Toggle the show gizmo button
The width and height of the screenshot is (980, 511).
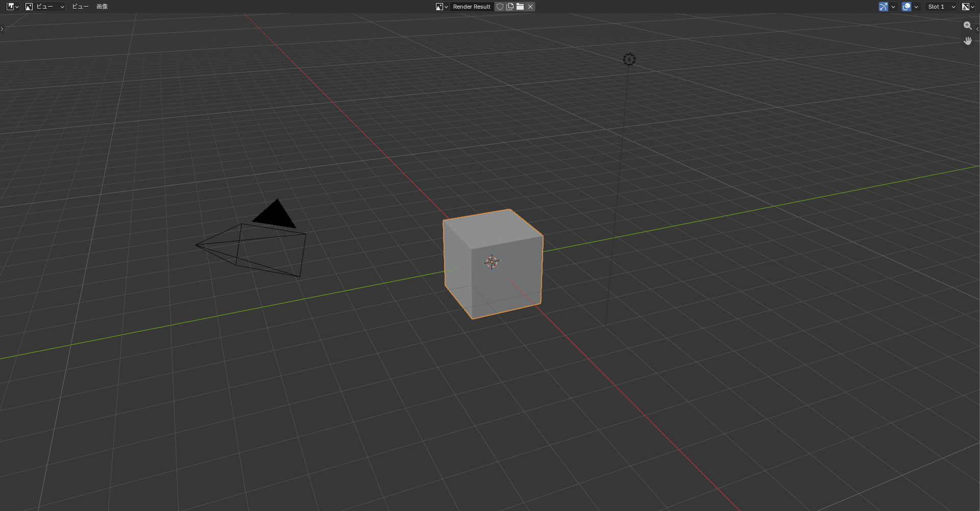pos(883,7)
